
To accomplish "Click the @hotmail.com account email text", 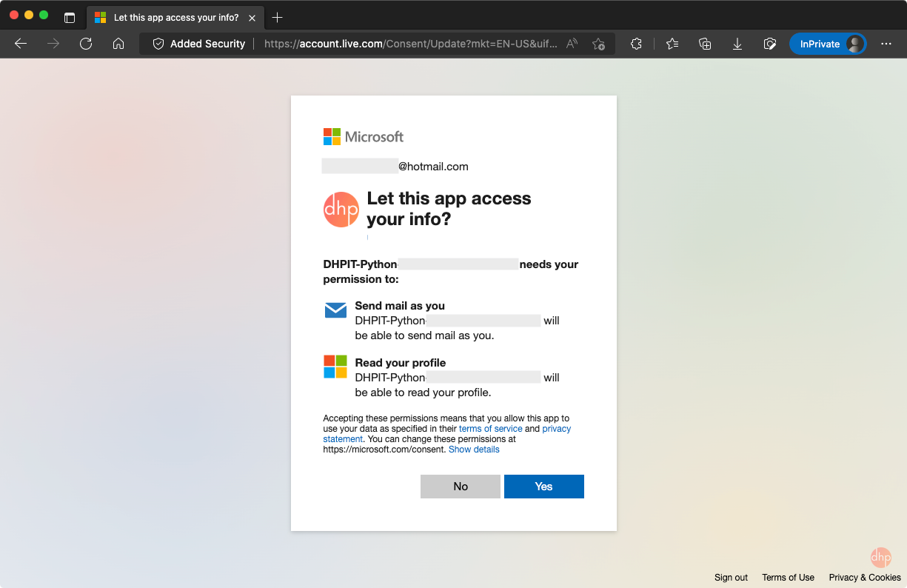I will (433, 167).
